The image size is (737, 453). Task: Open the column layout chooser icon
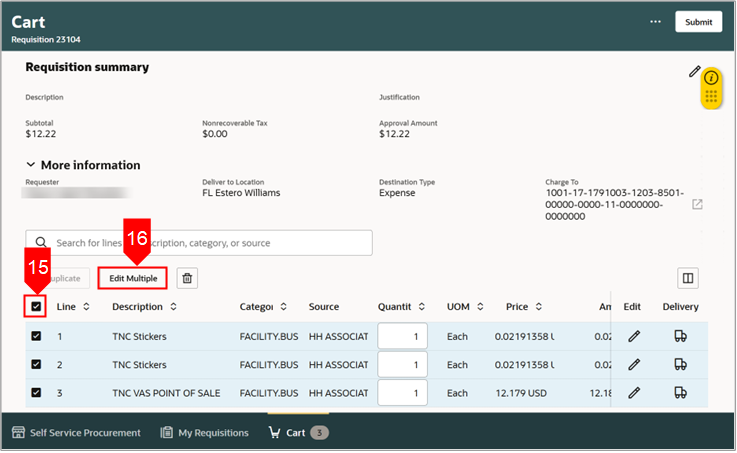[688, 278]
